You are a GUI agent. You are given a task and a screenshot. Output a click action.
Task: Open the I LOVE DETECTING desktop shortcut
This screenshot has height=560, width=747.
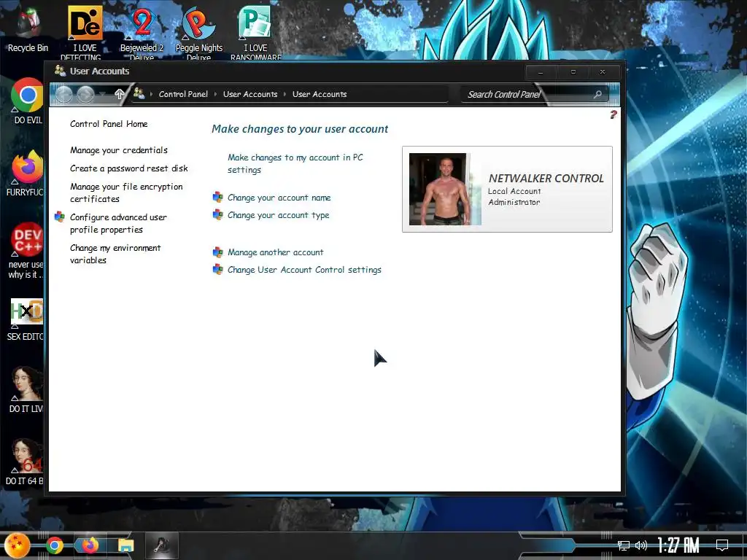click(85, 32)
